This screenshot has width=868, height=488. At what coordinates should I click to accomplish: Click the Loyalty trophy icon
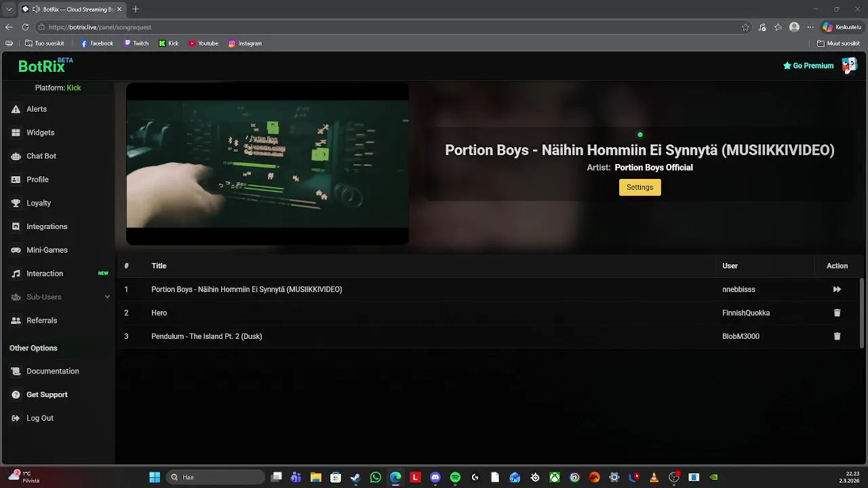point(16,203)
